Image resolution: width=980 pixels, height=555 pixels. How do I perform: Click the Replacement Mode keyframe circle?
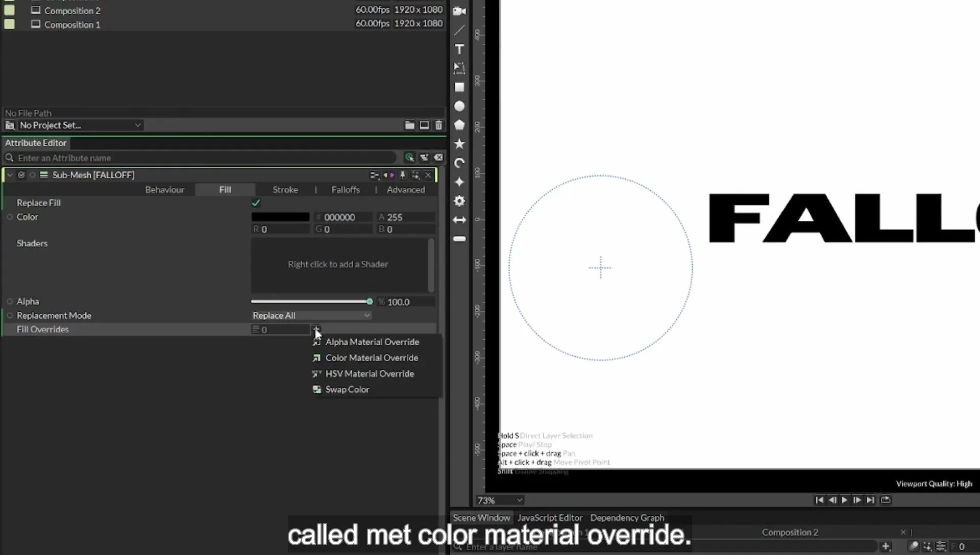(x=10, y=315)
